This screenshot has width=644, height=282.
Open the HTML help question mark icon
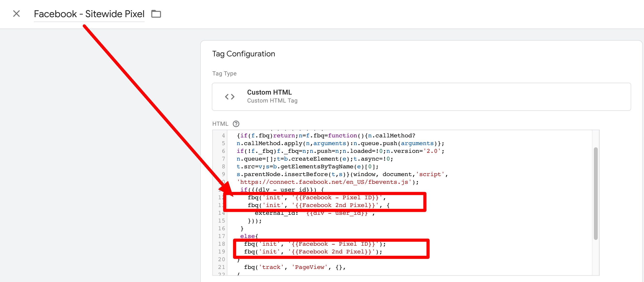click(x=236, y=124)
